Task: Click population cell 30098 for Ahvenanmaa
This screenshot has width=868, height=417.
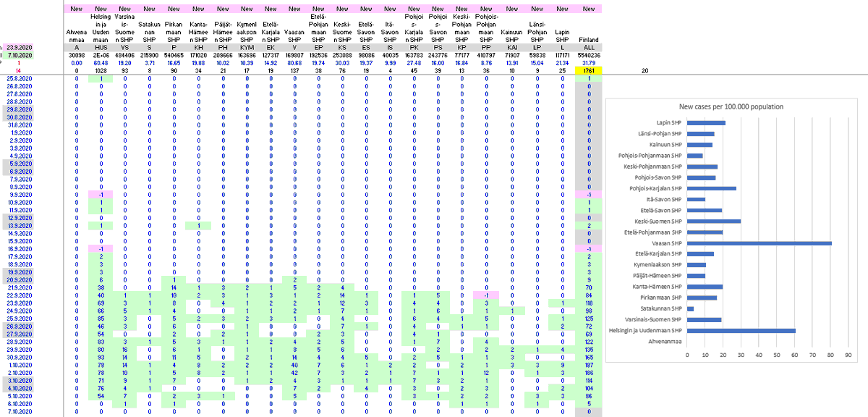Action: click(76, 55)
